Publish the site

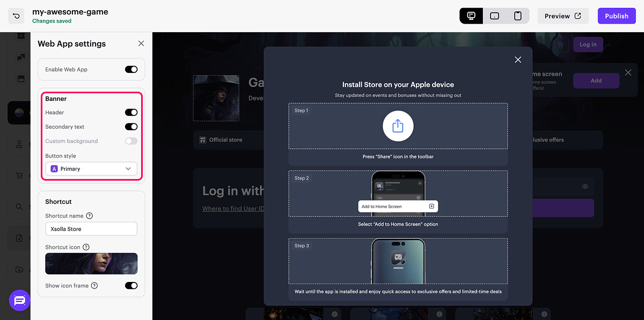tap(617, 16)
